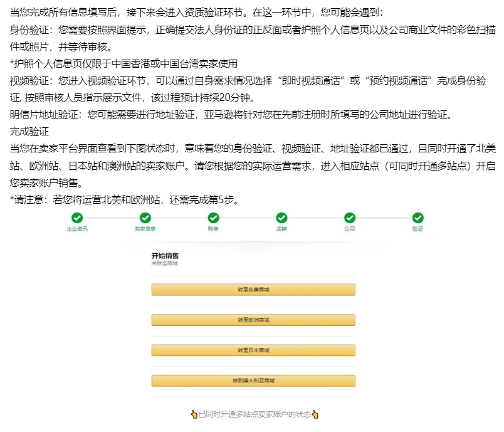Image resolution: width=504 pixels, height=432 pixels.
Task: Click the 转至北美商城 button
Action: (253, 290)
